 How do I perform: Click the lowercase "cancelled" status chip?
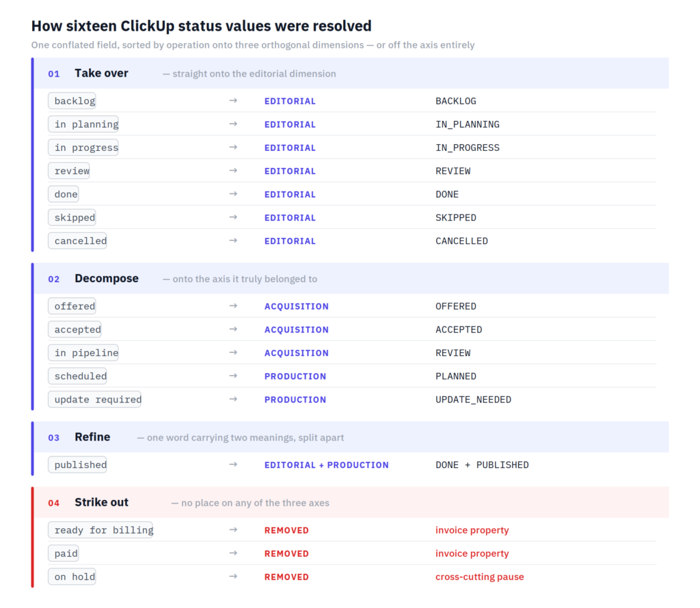pyautogui.click(x=78, y=241)
